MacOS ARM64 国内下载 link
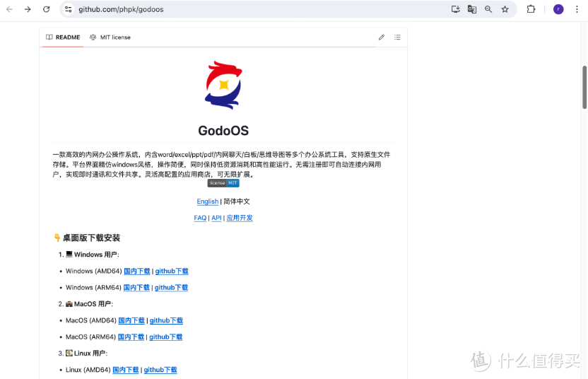 (x=131, y=337)
